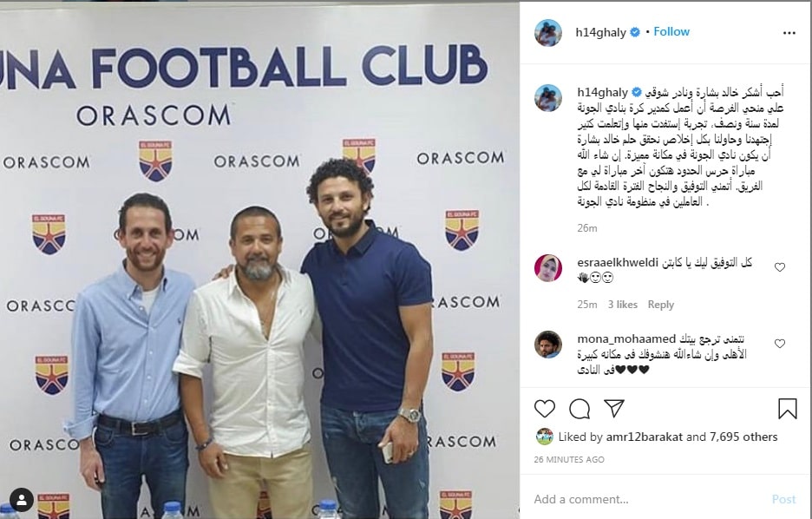Open the mona_mohaamed commenter avatar

(x=548, y=345)
